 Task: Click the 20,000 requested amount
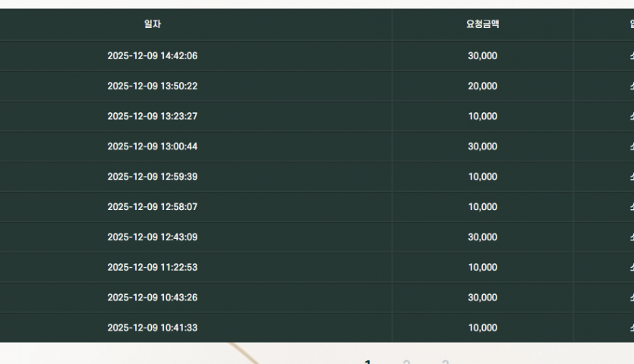click(x=482, y=86)
